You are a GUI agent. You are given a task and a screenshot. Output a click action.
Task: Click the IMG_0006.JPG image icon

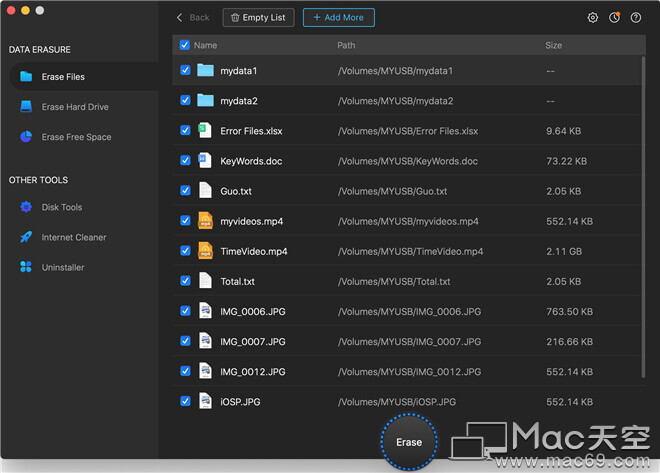click(x=205, y=311)
